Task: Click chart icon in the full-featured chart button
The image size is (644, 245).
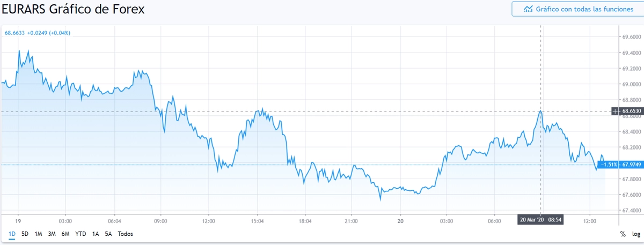Action: (x=528, y=9)
